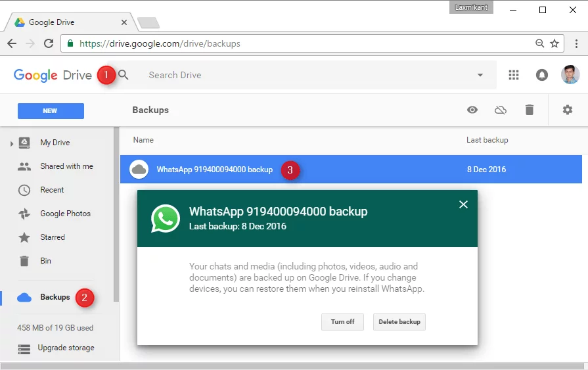Click the 8 Dec 2016 date cell
Screen dimensions: 588x370
(x=486, y=170)
